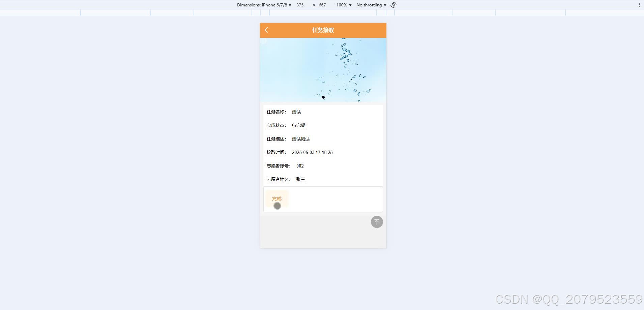Click the 待完成 status text
The image size is (644, 310).
click(298, 125)
